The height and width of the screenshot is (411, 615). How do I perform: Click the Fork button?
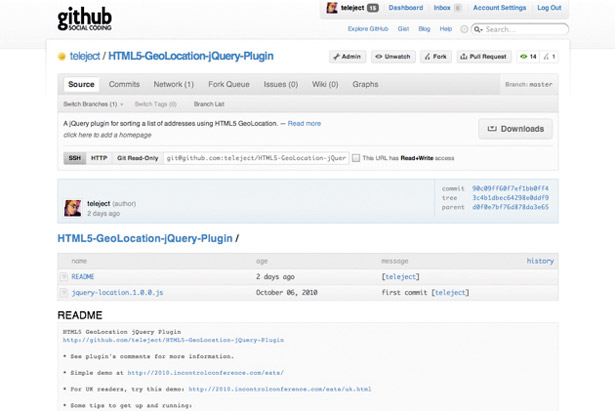coord(435,57)
